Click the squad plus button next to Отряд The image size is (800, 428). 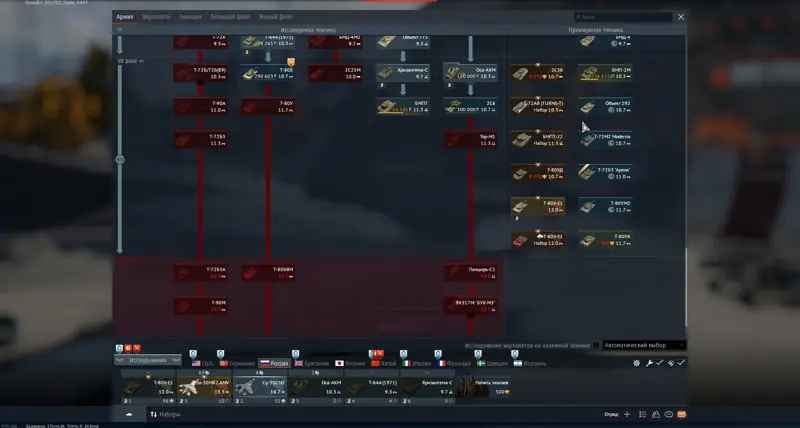(x=627, y=414)
